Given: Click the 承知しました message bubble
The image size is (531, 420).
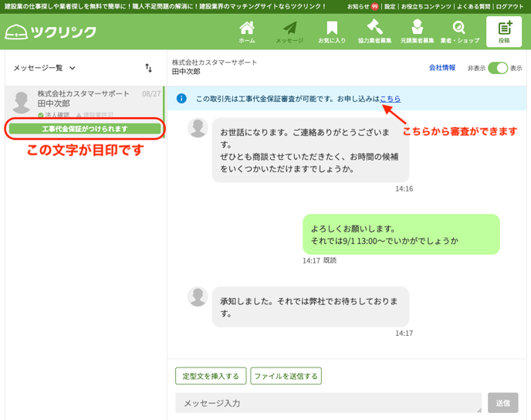Looking at the screenshot, I should 310,307.
